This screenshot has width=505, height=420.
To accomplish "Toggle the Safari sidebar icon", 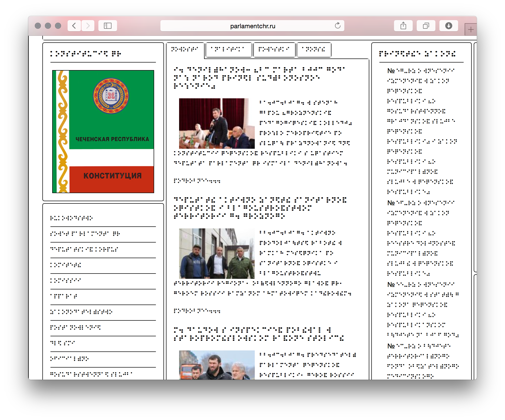I will click(x=108, y=26).
